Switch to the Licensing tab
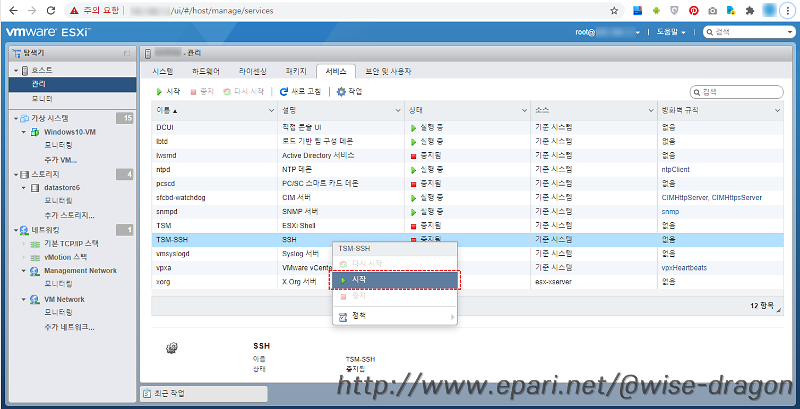Viewport: 800px width, 409px height. click(253, 71)
